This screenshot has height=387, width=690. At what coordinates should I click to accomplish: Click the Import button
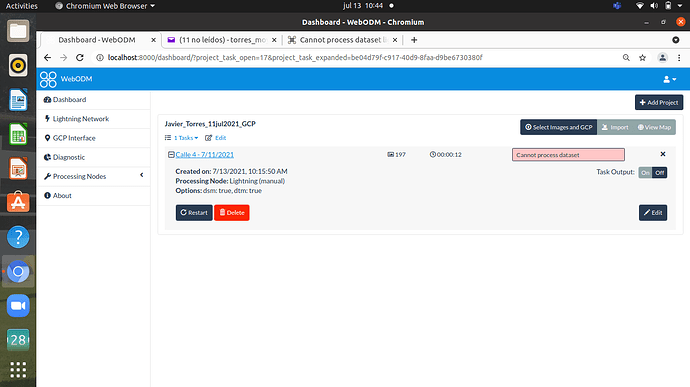(615, 127)
